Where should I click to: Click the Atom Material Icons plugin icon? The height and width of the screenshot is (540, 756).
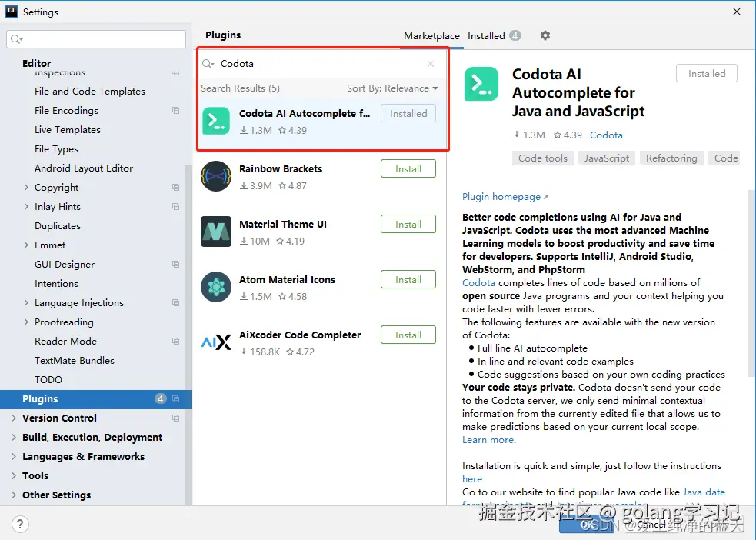[216, 287]
